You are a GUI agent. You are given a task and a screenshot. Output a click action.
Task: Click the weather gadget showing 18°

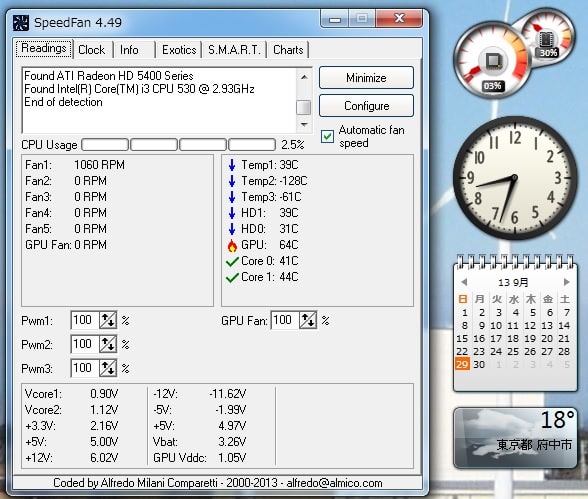pos(515,438)
